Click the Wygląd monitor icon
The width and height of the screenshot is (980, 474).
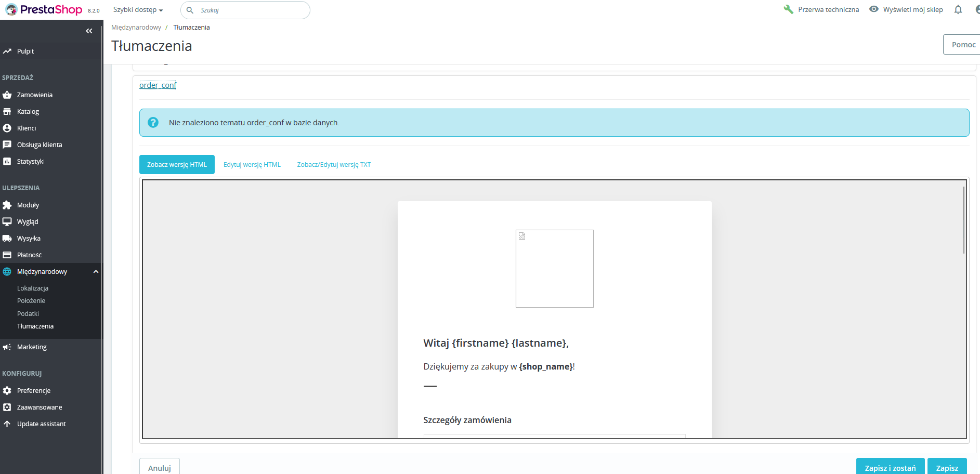[x=7, y=222]
